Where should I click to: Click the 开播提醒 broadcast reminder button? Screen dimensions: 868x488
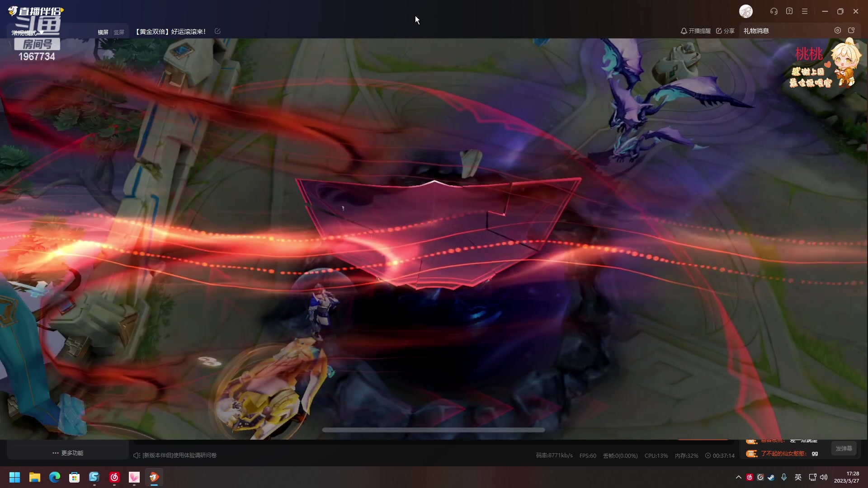[x=696, y=31]
